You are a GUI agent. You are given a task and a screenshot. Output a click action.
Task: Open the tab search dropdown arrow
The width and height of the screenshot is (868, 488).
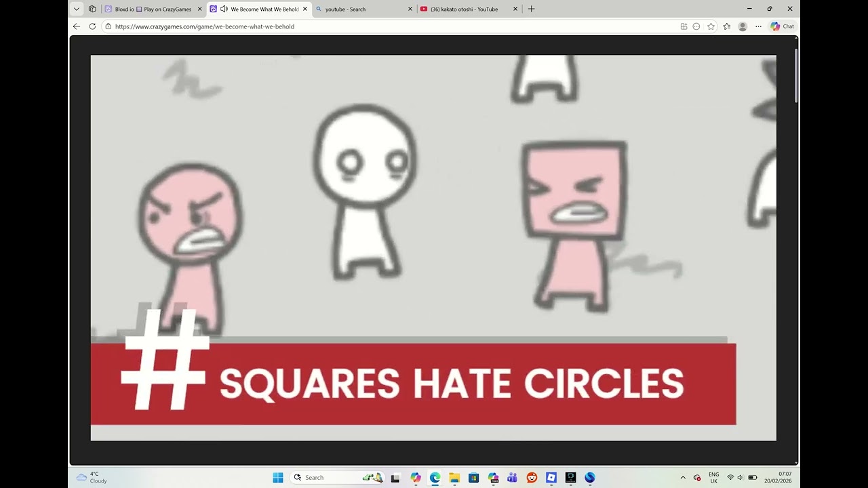pyautogui.click(x=77, y=9)
